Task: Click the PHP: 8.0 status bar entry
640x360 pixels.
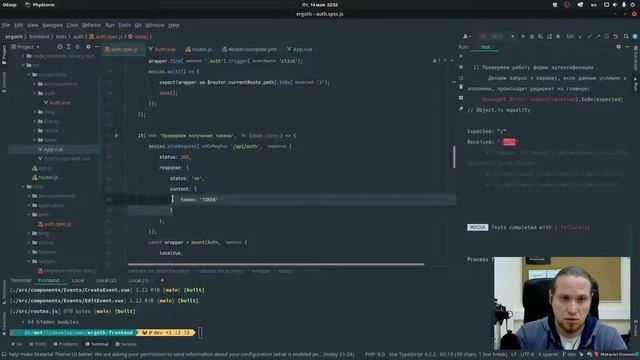Action: [x=375, y=354]
